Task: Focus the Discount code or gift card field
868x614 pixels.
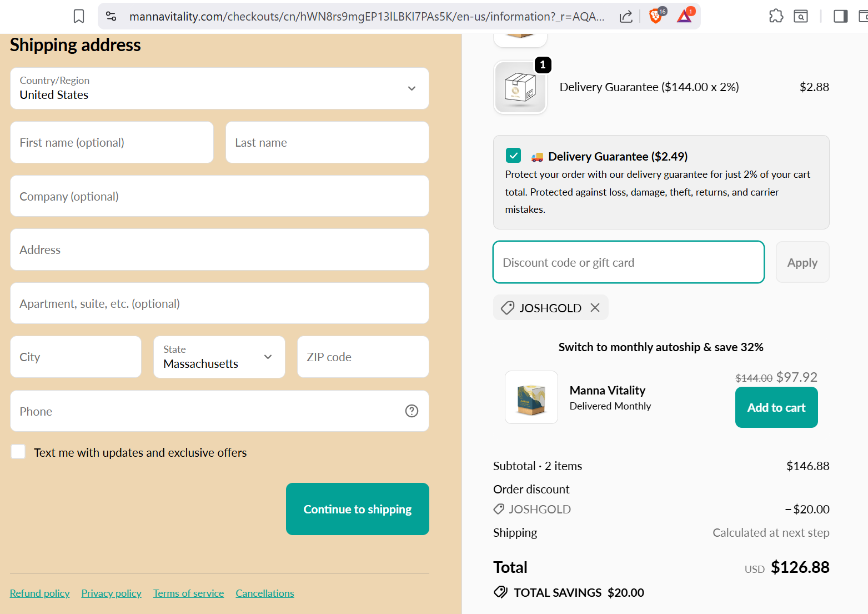Action: 629,262
